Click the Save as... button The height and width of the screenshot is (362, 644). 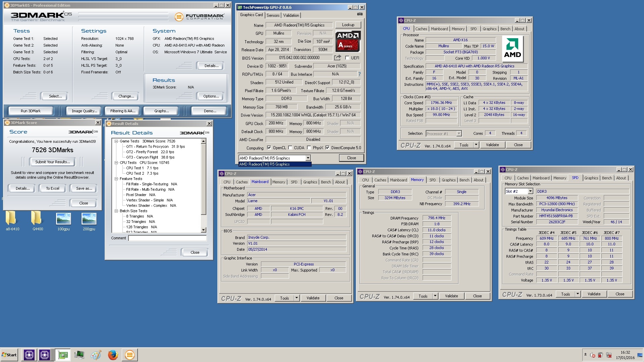84,188
